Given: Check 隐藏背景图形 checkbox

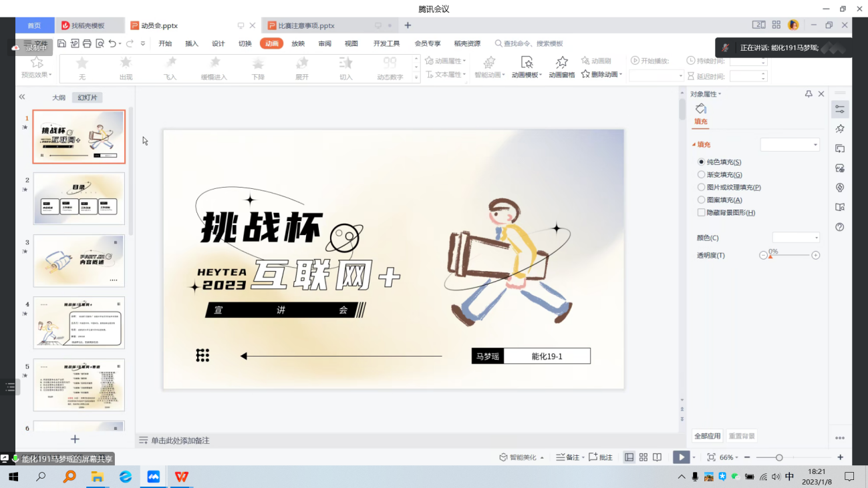Looking at the screenshot, I should 701,212.
